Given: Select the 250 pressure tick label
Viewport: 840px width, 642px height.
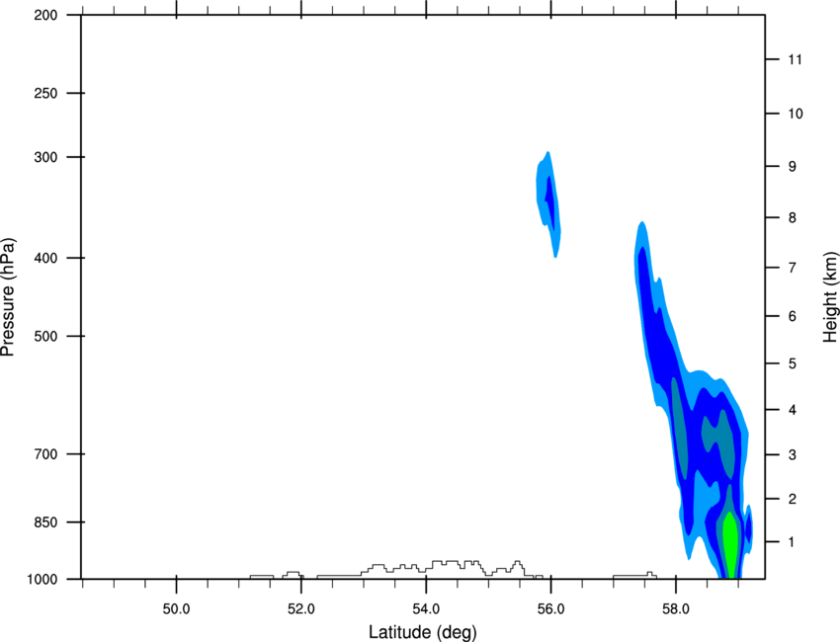Looking at the screenshot, I should click(45, 93).
